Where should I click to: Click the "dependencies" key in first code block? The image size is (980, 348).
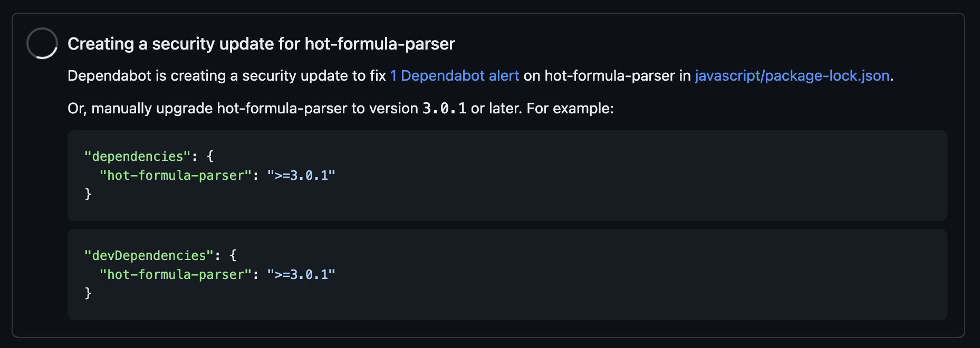(x=137, y=157)
